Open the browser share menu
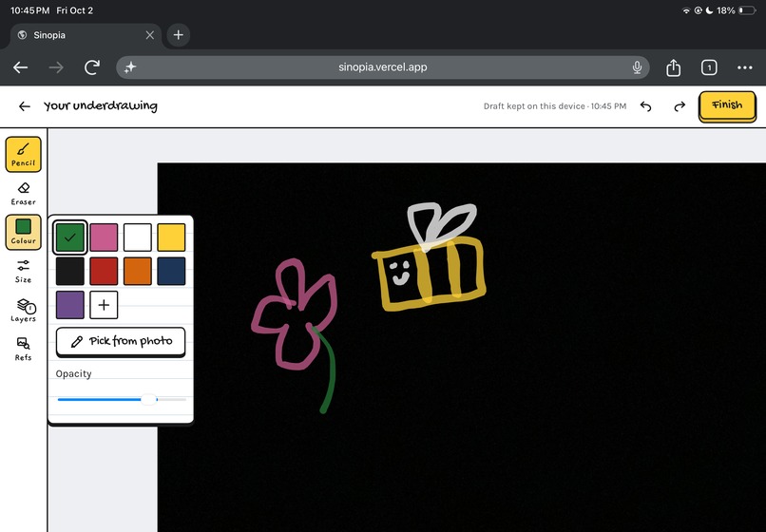 (673, 67)
